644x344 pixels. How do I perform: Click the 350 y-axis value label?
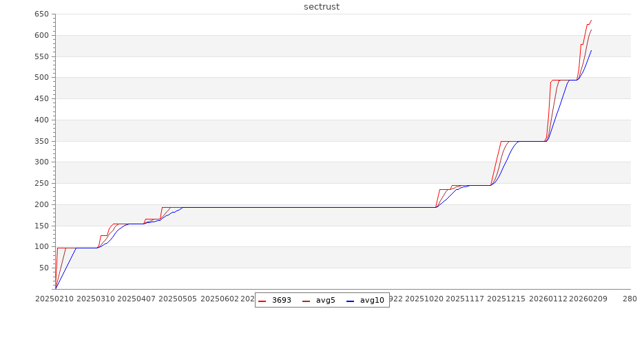pos(41,141)
